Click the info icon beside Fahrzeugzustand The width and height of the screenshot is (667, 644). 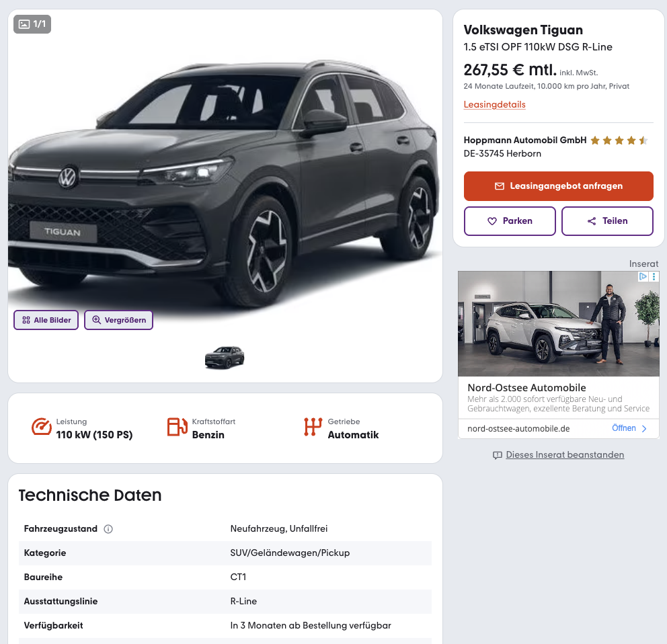(x=108, y=529)
